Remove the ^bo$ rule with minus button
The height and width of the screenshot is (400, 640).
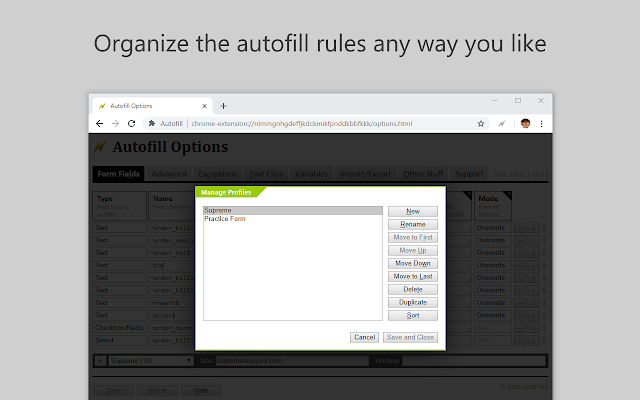(520, 265)
